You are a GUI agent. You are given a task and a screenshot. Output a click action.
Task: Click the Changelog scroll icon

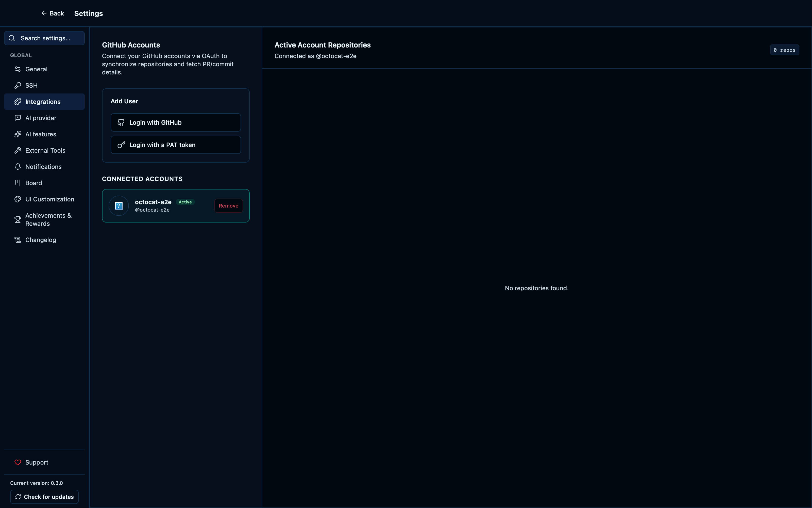(x=18, y=240)
